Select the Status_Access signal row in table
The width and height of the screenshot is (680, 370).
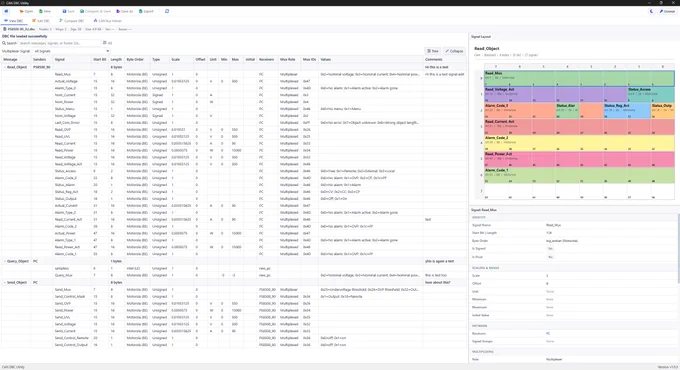tap(234, 171)
